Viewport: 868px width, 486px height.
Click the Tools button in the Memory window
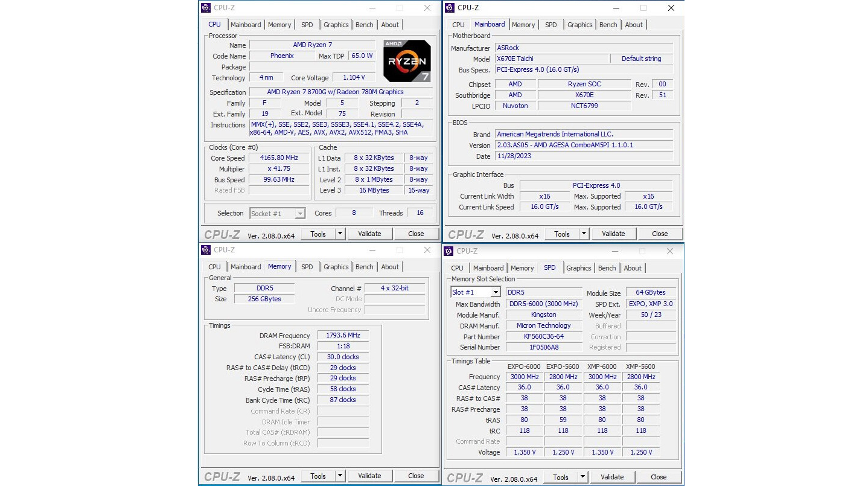[318, 476]
